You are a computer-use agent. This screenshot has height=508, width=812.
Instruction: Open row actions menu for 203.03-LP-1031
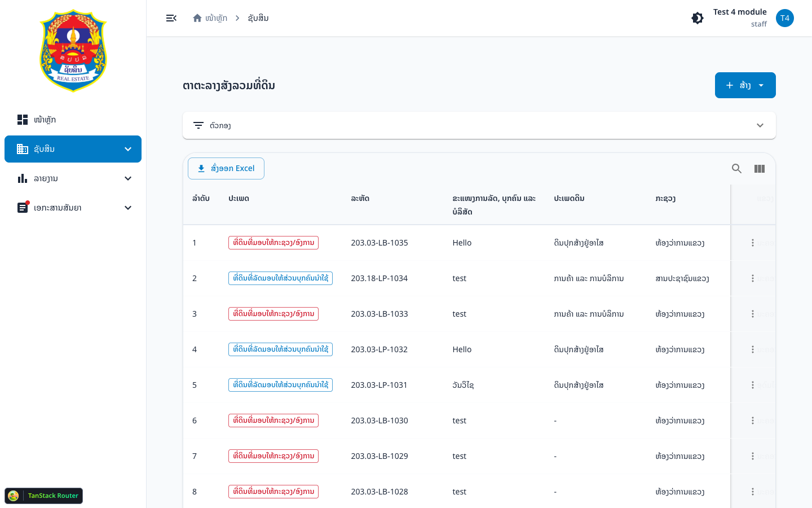tap(753, 385)
